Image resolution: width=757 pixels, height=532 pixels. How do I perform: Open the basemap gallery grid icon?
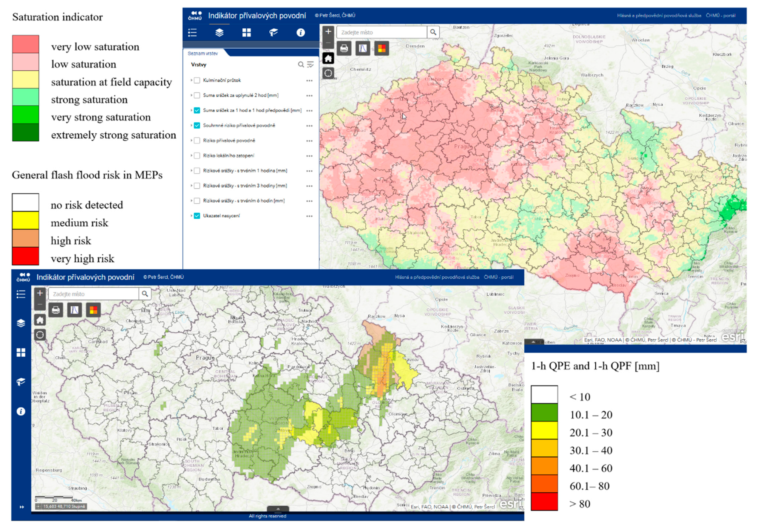pyautogui.click(x=246, y=33)
